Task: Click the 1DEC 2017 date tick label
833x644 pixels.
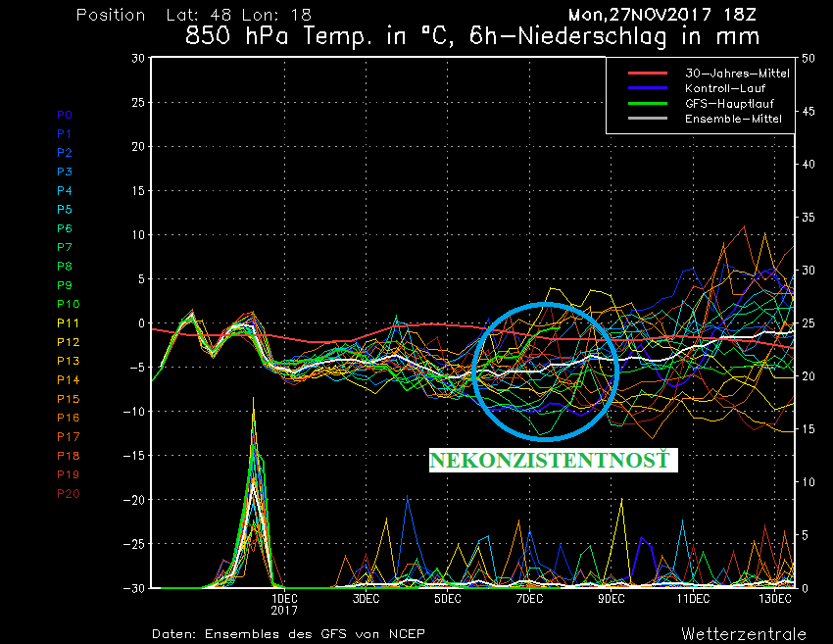Action: tap(284, 603)
